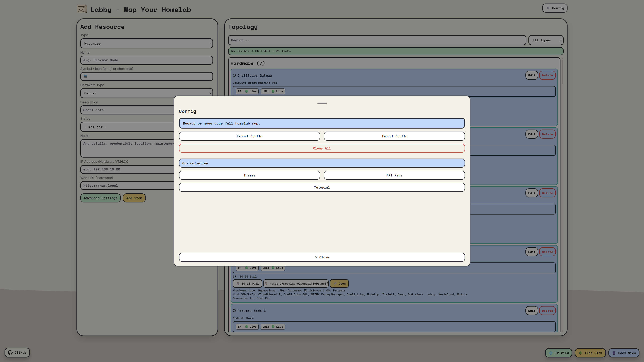Image resolution: width=644 pixels, height=362 pixels.
Task: Click the Labby robot logo icon
Action: point(82,9)
